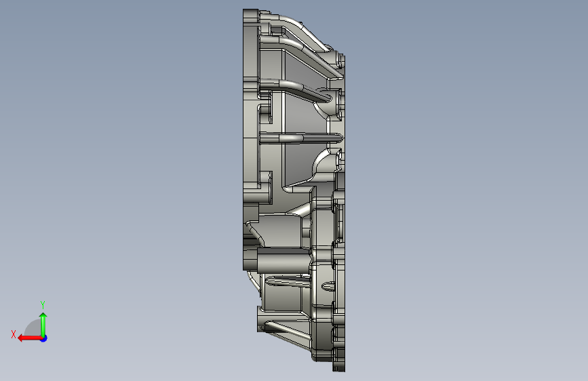The width and height of the screenshot is (588, 381).
Task: Click the red X axis arrow of triad
Action: tap(29, 338)
